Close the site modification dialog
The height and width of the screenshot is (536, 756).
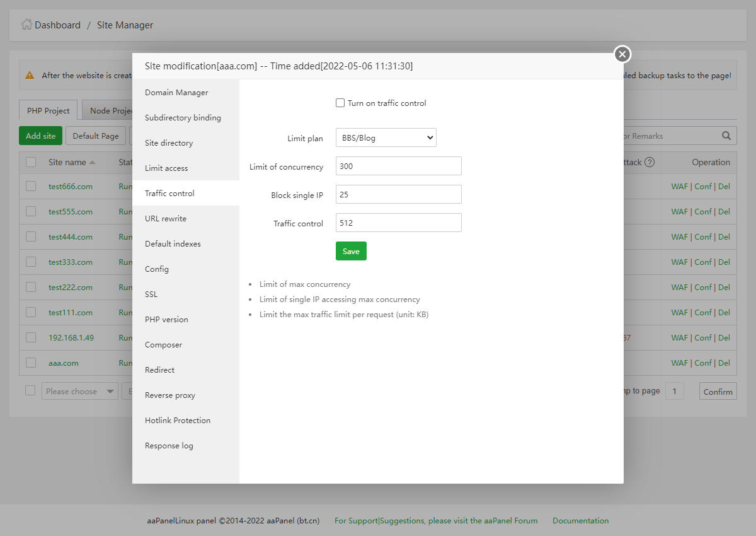coord(622,54)
